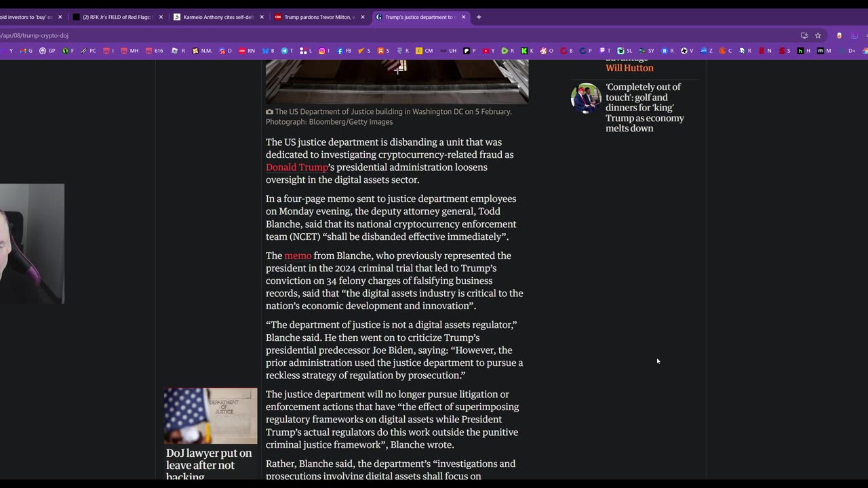Open the SY bookmark
Image resolution: width=868 pixels, height=488 pixels.
pyautogui.click(x=647, y=51)
